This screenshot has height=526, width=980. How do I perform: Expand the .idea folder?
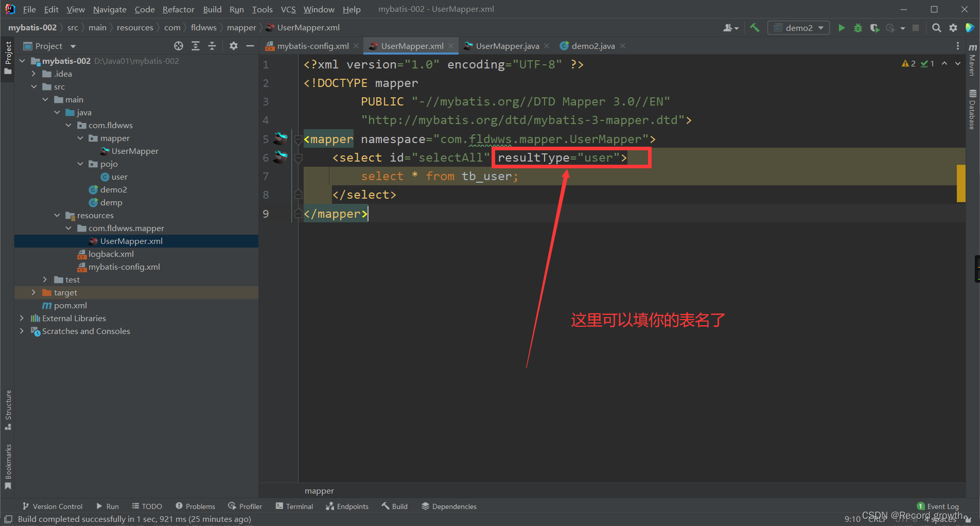[33, 74]
